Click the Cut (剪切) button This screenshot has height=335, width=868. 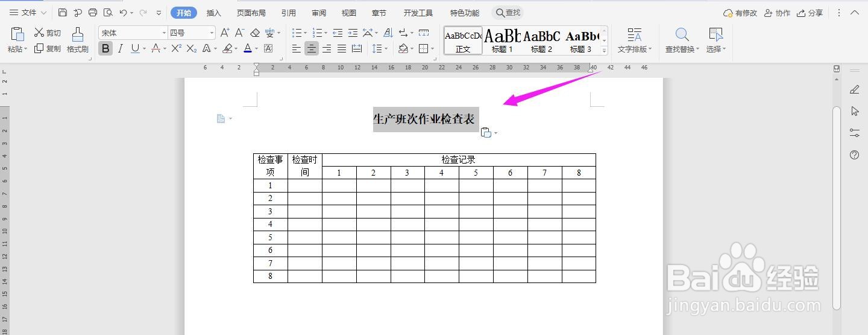(x=48, y=33)
